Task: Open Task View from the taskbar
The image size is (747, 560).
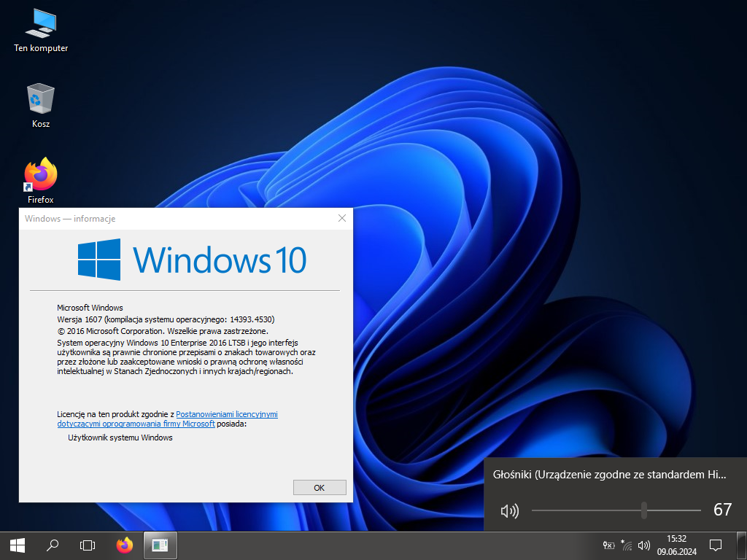Action: pos(88,545)
